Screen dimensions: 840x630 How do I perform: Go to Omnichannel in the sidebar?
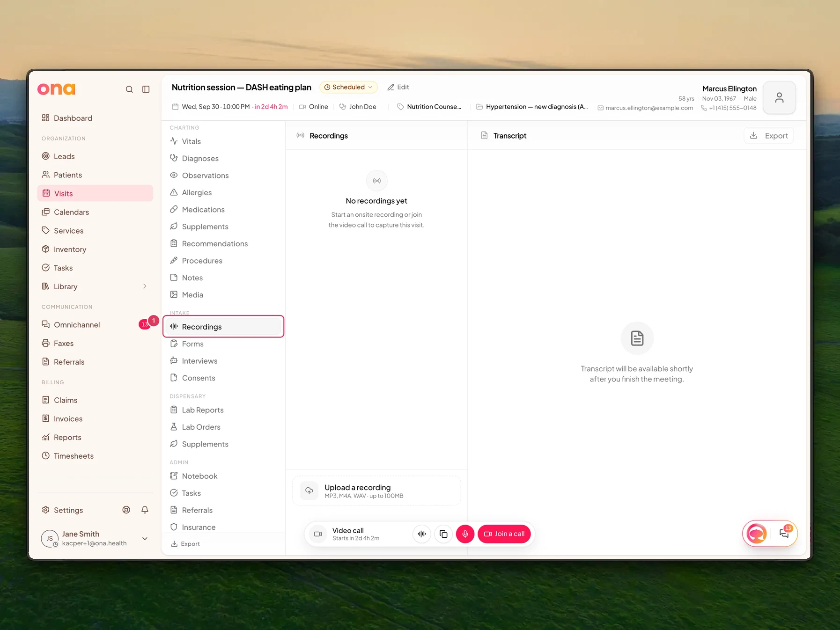coord(95,325)
